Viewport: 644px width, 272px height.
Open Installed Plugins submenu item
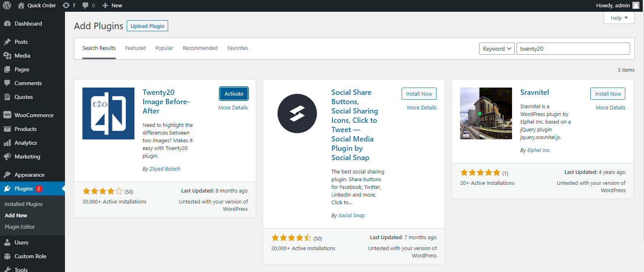point(24,204)
